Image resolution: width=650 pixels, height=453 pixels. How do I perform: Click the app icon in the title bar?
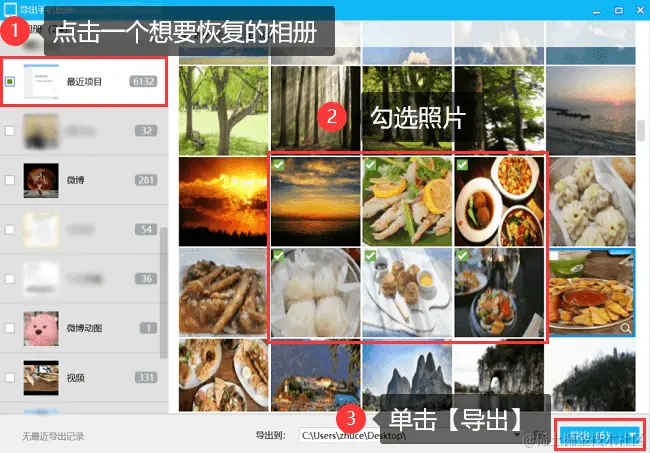tap(10, 9)
